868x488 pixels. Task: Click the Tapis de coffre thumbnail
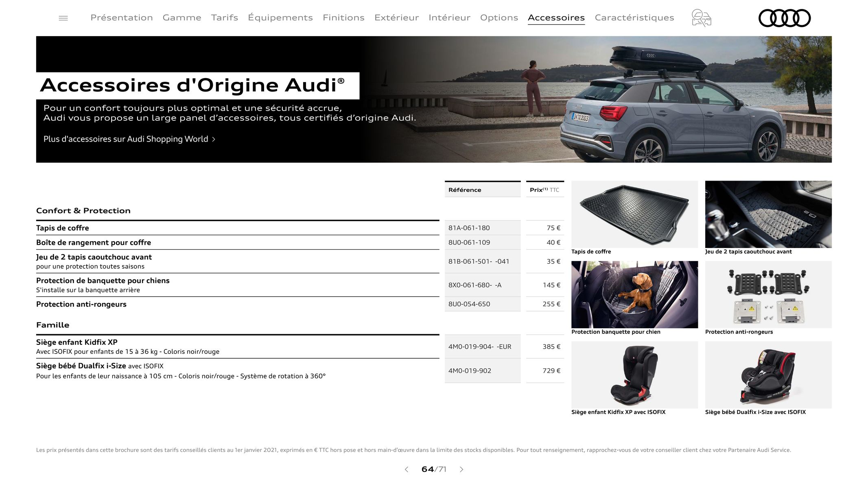point(634,214)
